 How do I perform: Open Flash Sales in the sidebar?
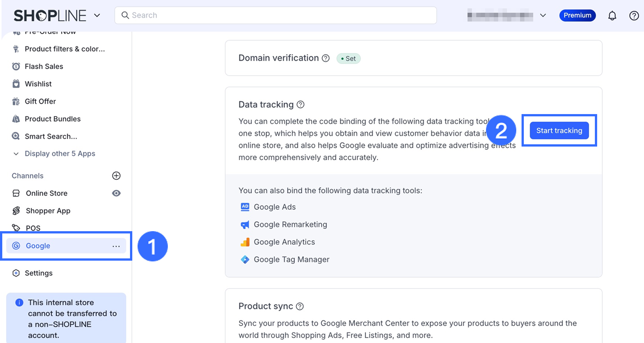coord(44,66)
